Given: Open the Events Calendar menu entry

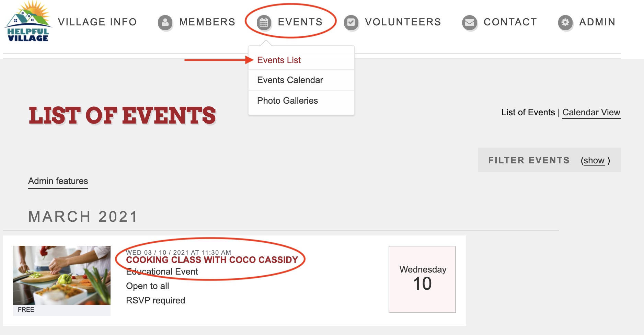Looking at the screenshot, I should point(290,80).
